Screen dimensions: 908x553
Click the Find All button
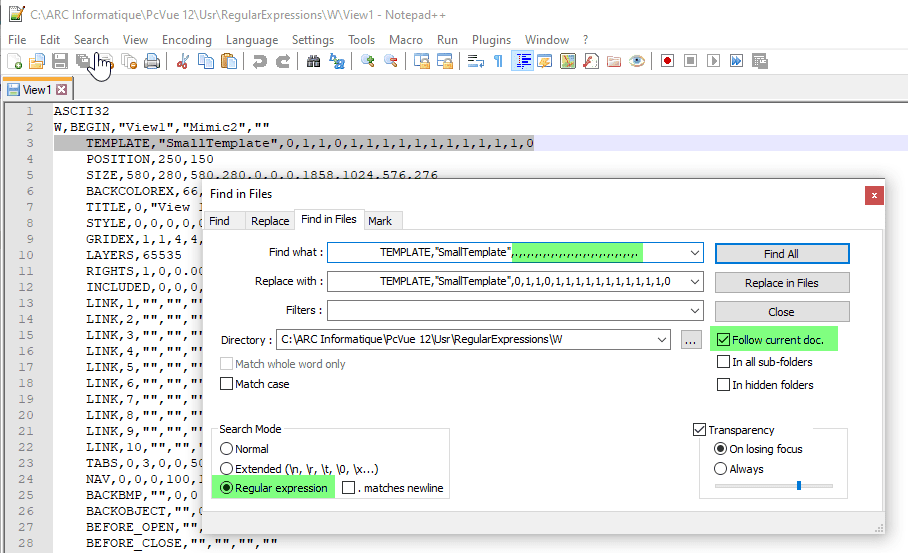click(782, 253)
